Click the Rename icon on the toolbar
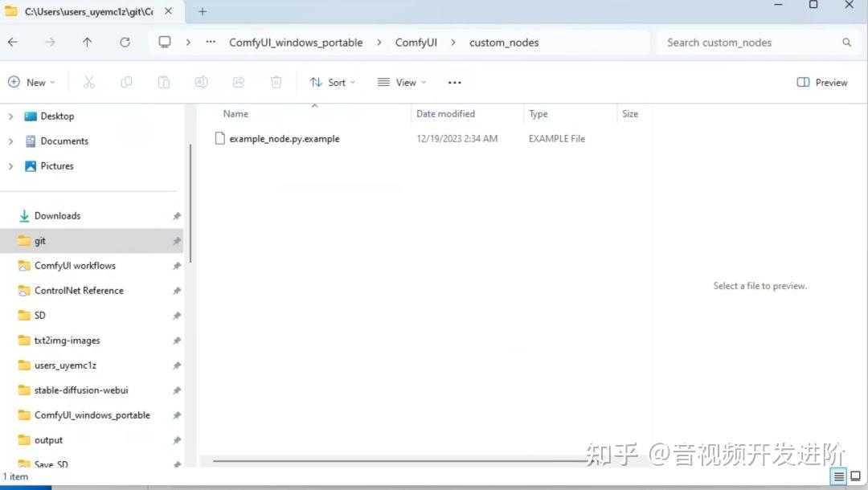The height and width of the screenshot is (490, 868). (x=201, y=81)
